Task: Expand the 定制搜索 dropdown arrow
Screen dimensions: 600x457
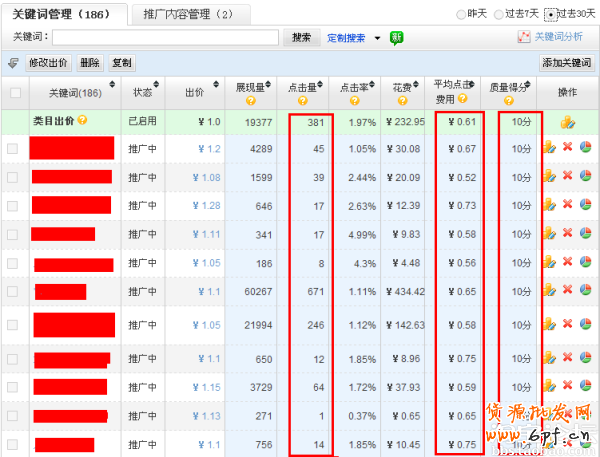Action: tap(377, 38)
